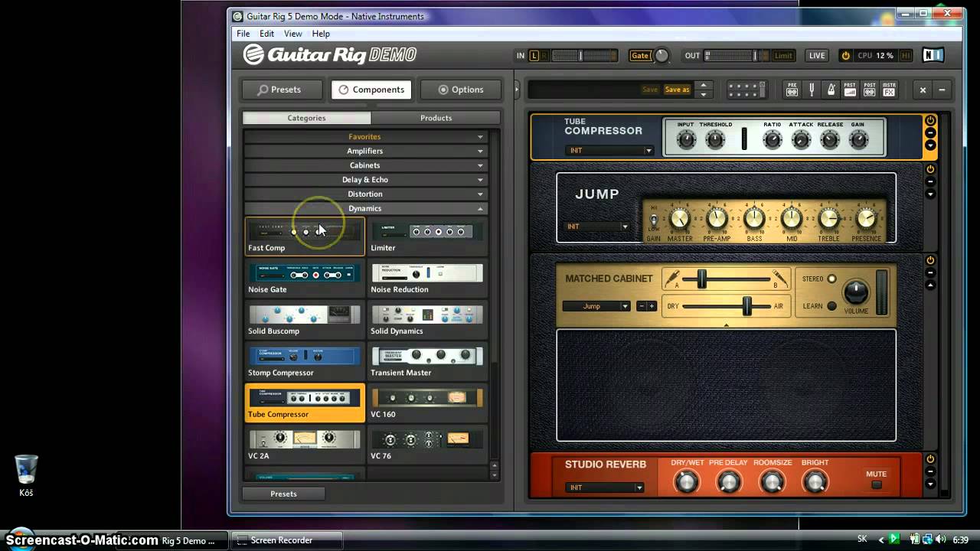Minimize the Studio Reverb module

pos(930,471)
